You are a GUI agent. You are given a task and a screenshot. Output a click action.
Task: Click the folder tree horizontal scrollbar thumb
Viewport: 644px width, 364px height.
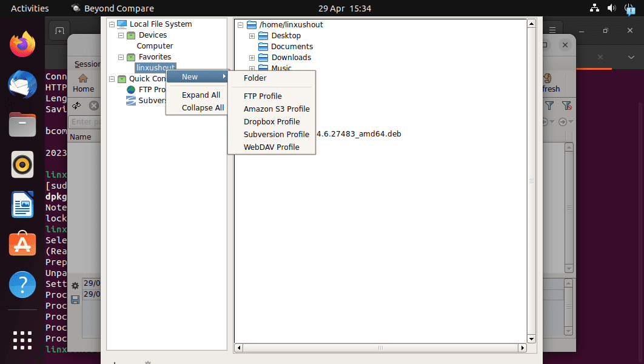(x=381, y=348)
